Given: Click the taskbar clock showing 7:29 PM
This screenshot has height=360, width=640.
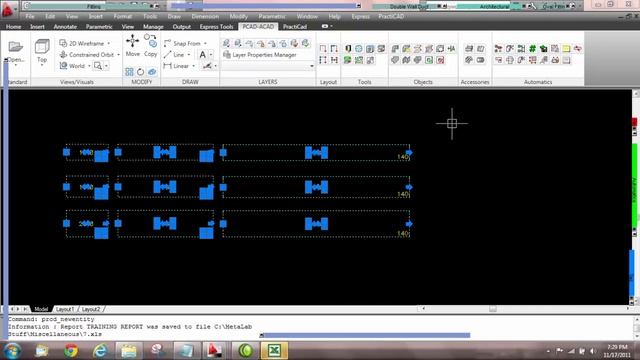Looking at the screenshot, I should (x=617, y=347).
